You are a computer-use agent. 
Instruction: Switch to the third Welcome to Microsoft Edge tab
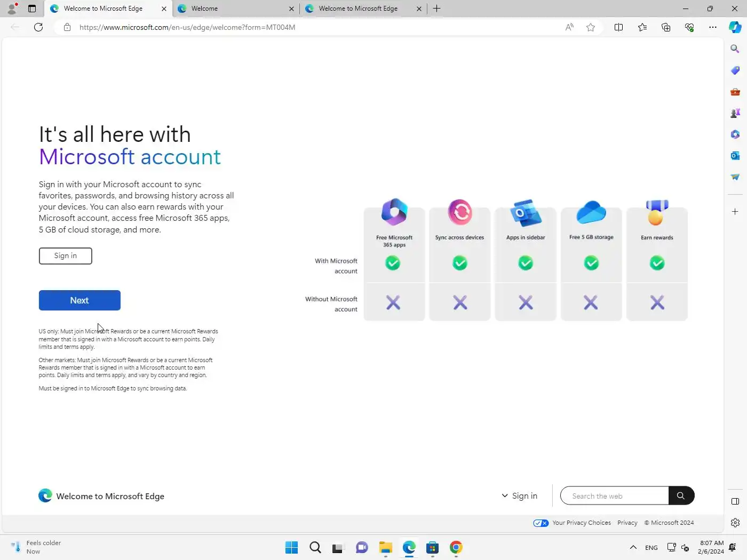tap(358, 9)
